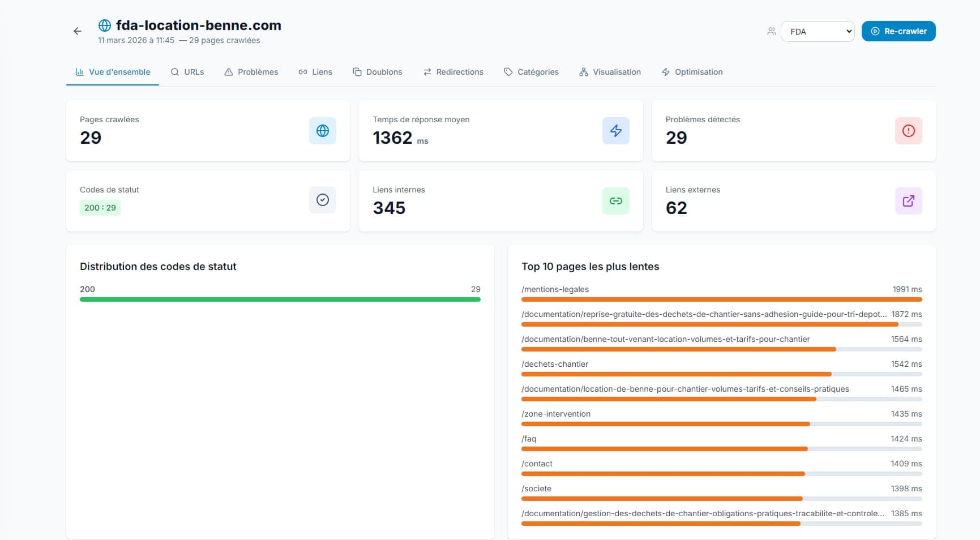The height and width of the screenshot is (540, 980).
Task: Open the /mentions-legales slow page link
Action: tap(555, 289)
